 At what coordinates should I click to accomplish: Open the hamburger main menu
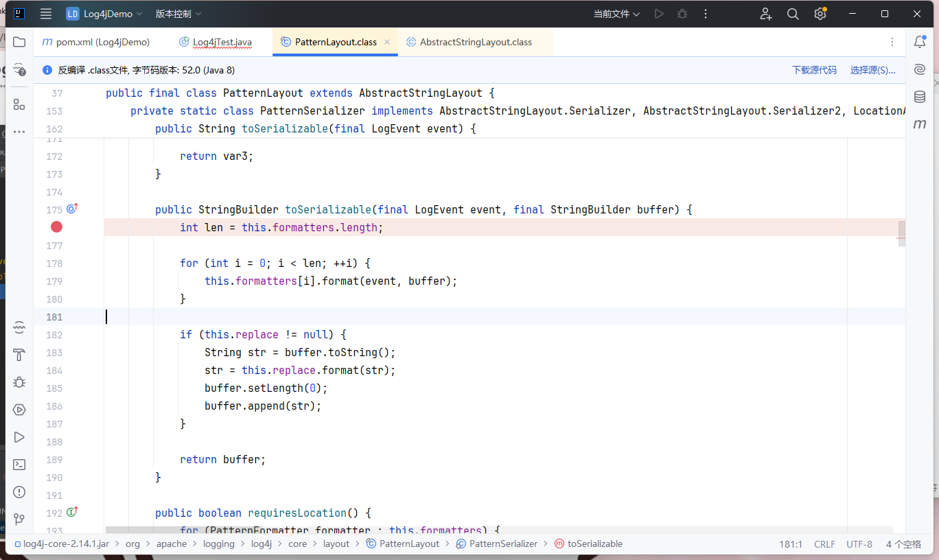pos(46,14)
